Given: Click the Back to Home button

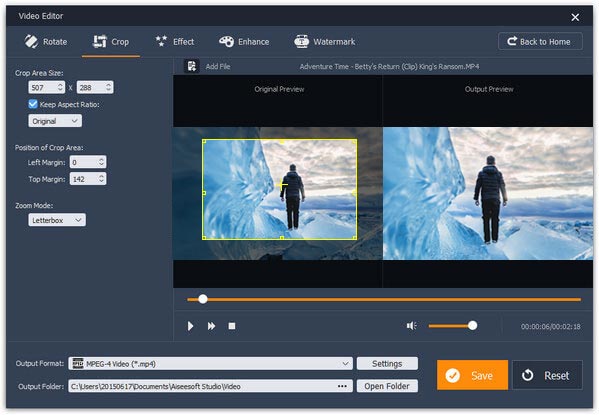Looking at the screenshot, I should [540, 41].
